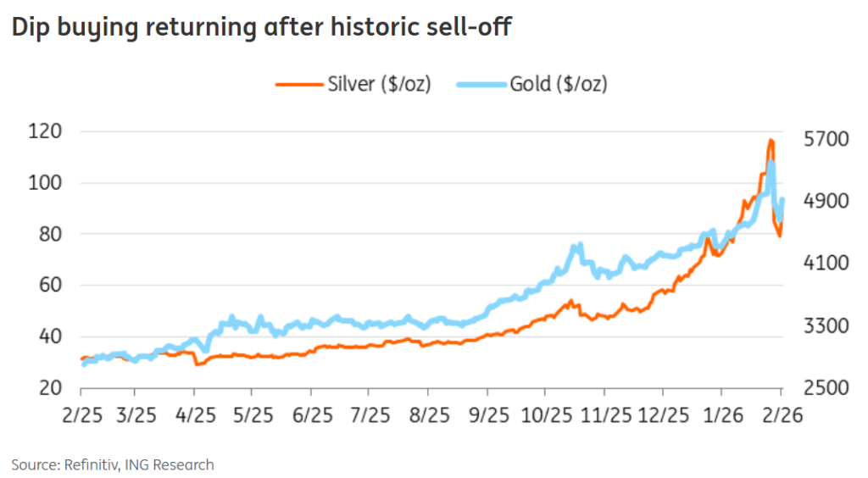The height and width of the screenshot is (478, 868).
Task: Select the 20 value on left axis
Action: (x=47, y=387)
